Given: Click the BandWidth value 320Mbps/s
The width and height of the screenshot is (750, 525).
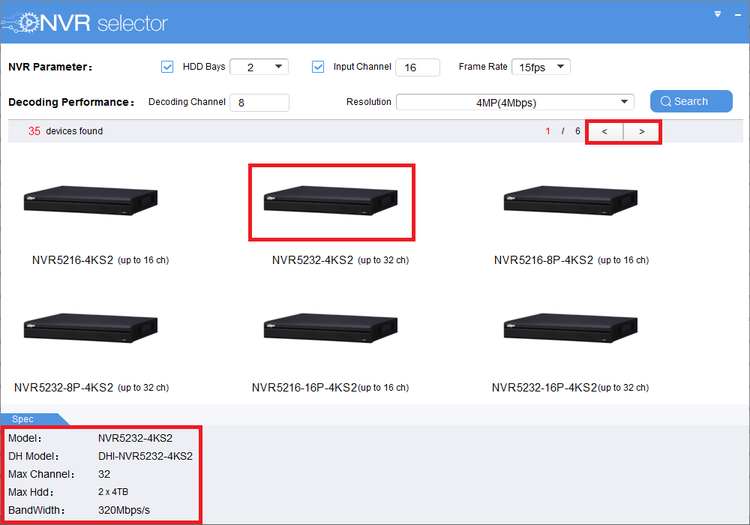Looking at the screenshot, I should click(x=124, y=510).
